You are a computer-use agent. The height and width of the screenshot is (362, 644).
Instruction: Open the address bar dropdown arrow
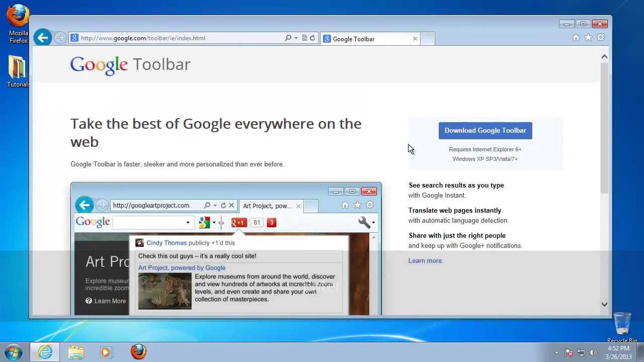296,38
